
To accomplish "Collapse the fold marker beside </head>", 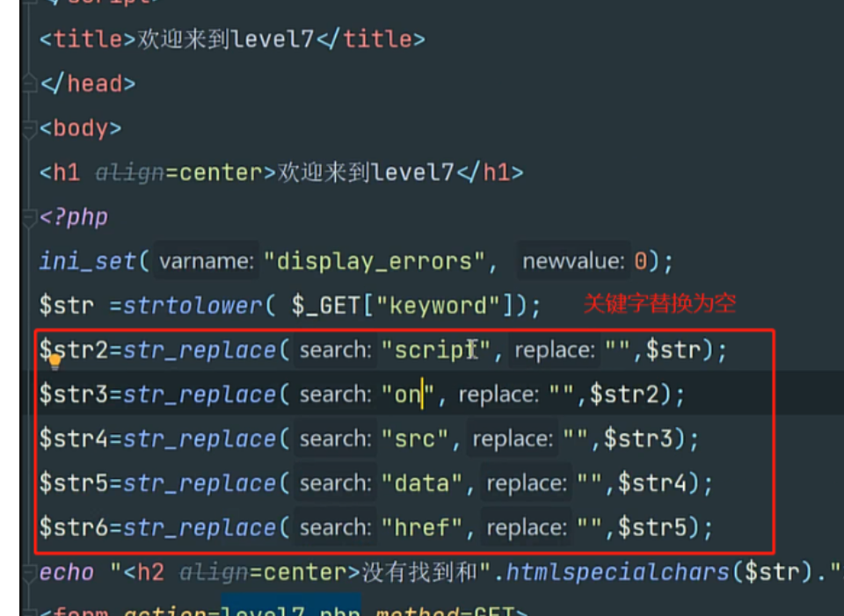I will [28, 84].
